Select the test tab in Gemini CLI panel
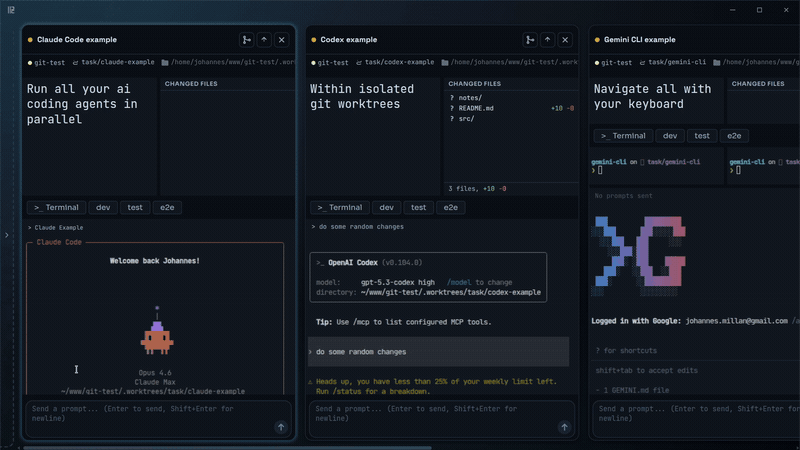This screenshot has width=800, height=450. (703, 136)
